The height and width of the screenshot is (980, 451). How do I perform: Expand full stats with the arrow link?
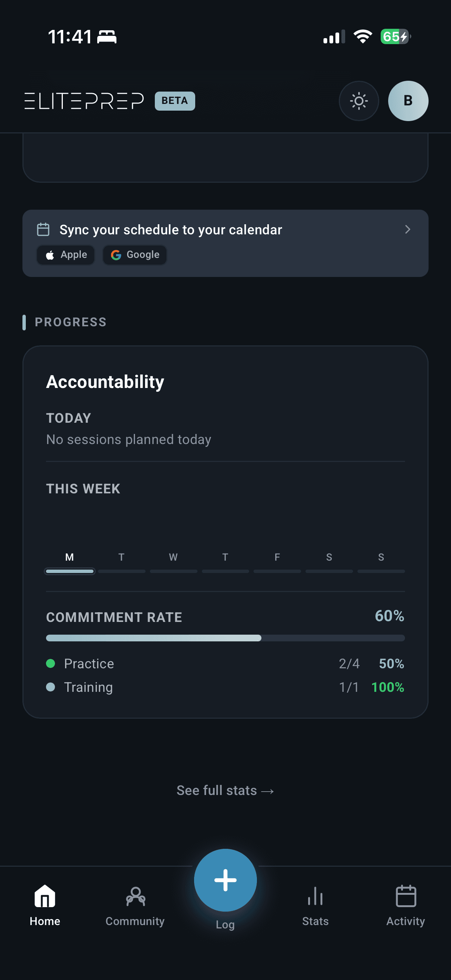[x=225, y=790]
